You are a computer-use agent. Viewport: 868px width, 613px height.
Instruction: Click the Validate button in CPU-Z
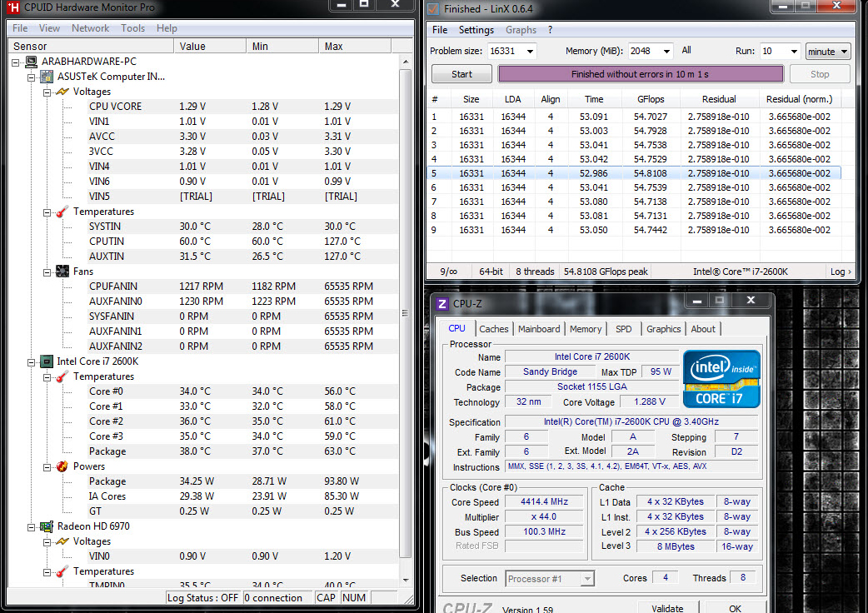pyautogui.click(x=667, y=607)
